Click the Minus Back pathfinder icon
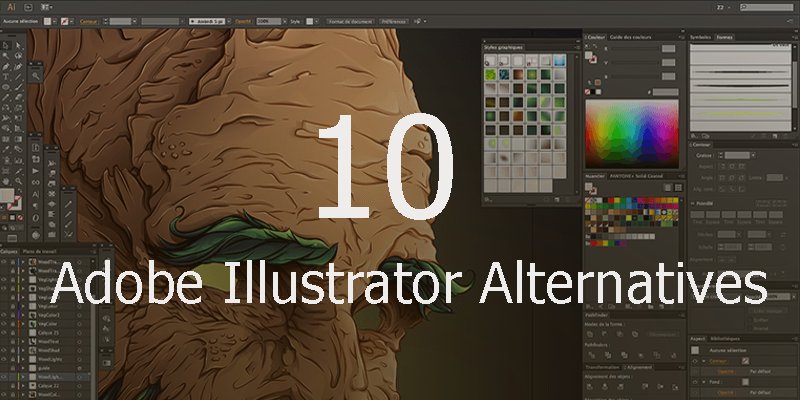 (x=673, y=355)
